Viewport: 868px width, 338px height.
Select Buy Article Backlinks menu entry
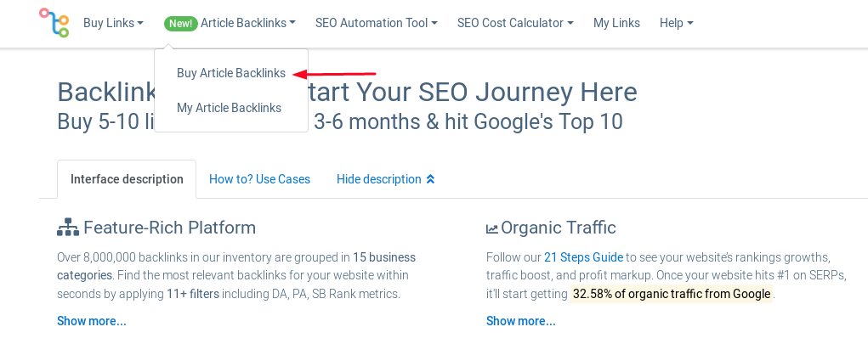[231, 73]
